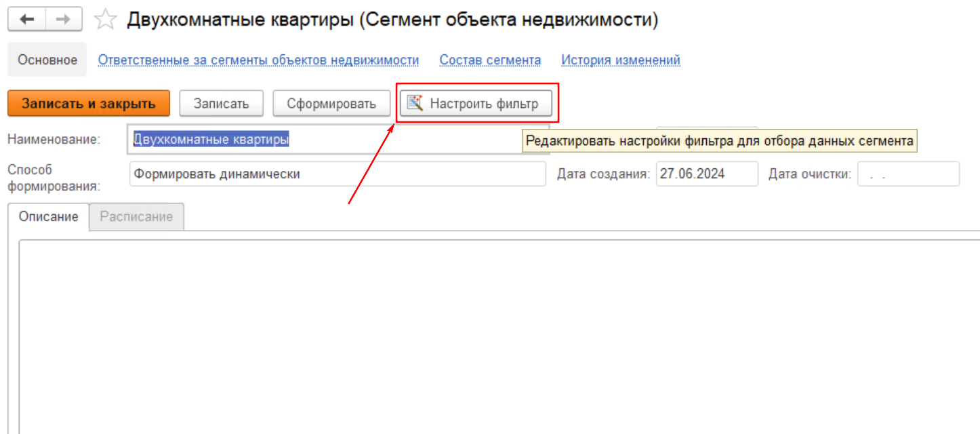Select the Описание tab
Image resolution: width=980 pixels, height=434 pixels.
pyautogui.click(x=48, y=217)
